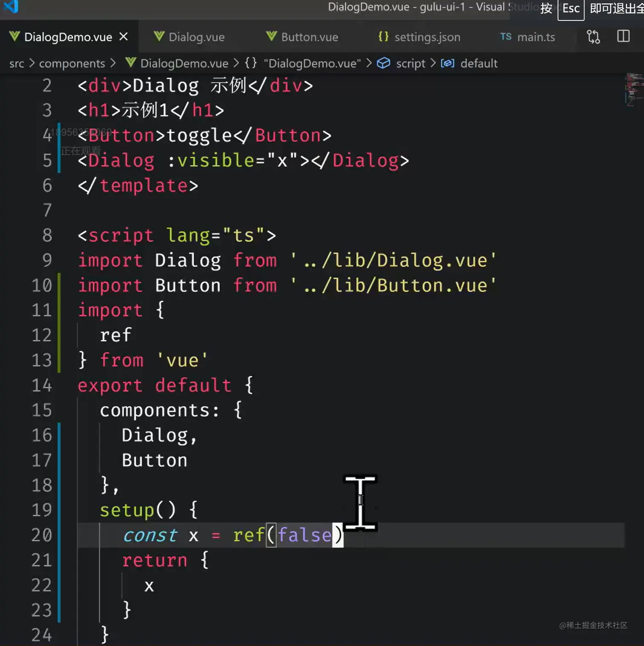The height and width of the screenshot is (646, 644).
Task: Click the 'const' keyword on line 20
Action: pyautogui.click(x=149, y=535)
